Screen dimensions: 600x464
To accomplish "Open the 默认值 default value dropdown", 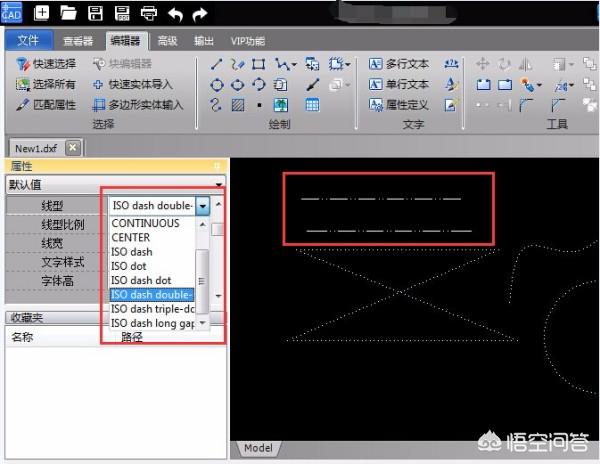I will (218, 185).
